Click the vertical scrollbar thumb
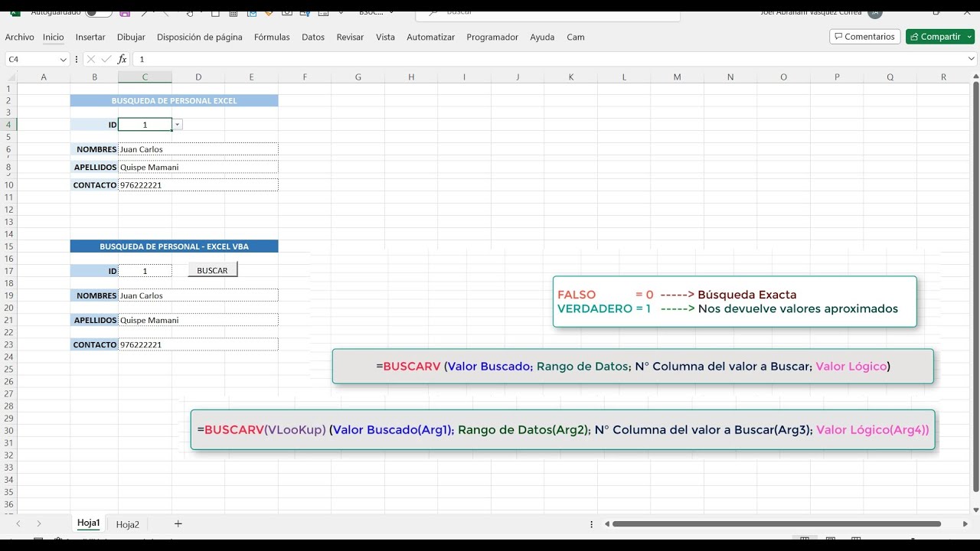980x551 pixels. coord(975,286)
